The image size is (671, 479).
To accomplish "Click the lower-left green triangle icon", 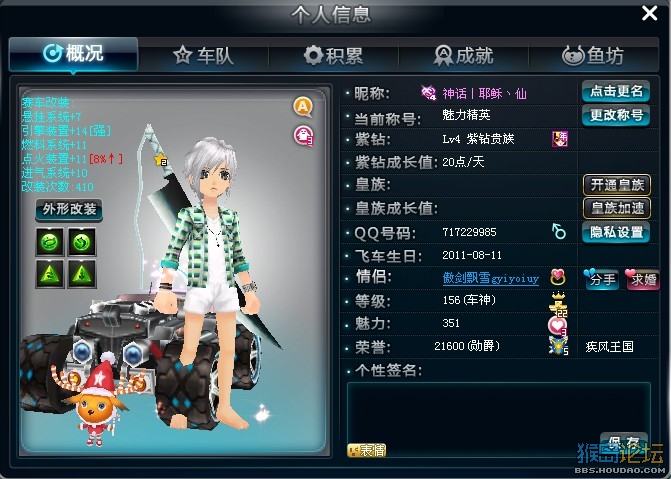I will pyautogui.click(x=50, y=274).
